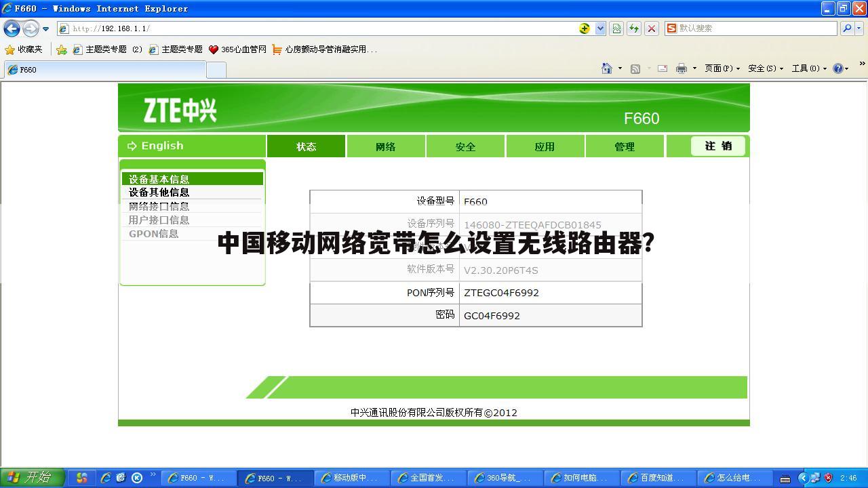868x488 pixels.
Task: Click the 设备型号 value F660
Action: (x=475, y=202)
